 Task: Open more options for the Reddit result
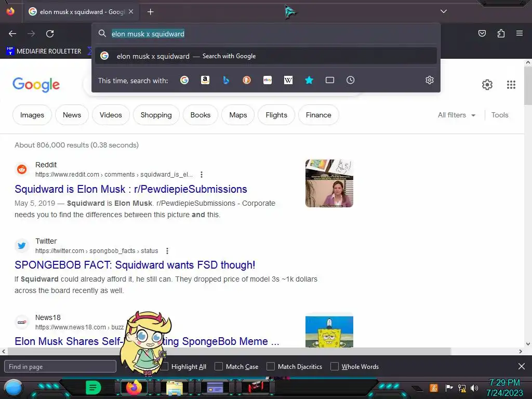(x=202, y=175)
